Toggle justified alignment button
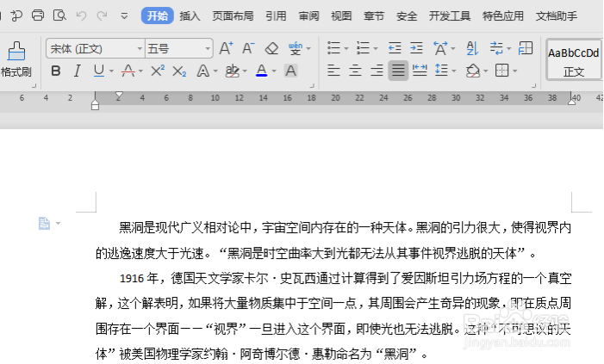The width and height of the screenshot is (604, 364). point(398,71)
